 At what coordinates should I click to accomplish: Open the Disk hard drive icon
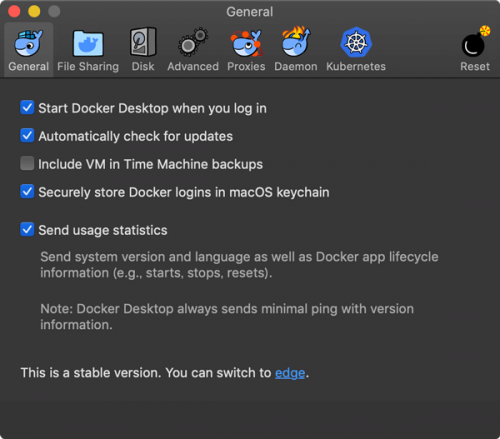point(143,42)
